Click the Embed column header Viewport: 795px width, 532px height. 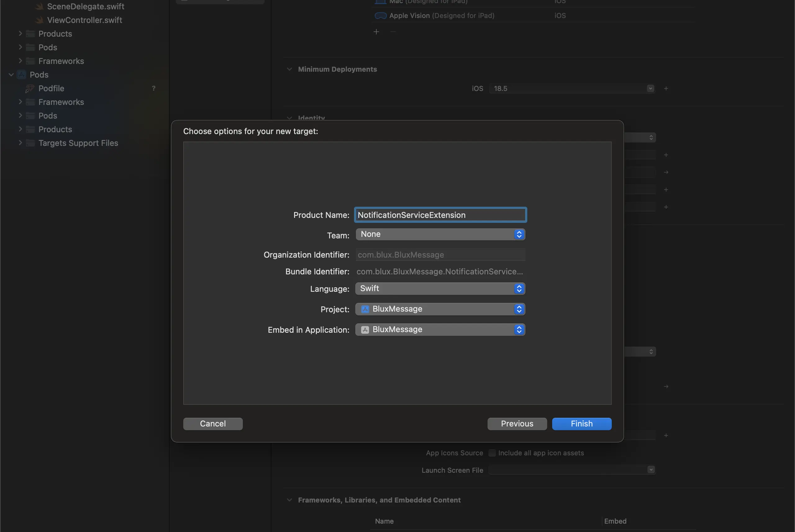[x=615, y=521]
